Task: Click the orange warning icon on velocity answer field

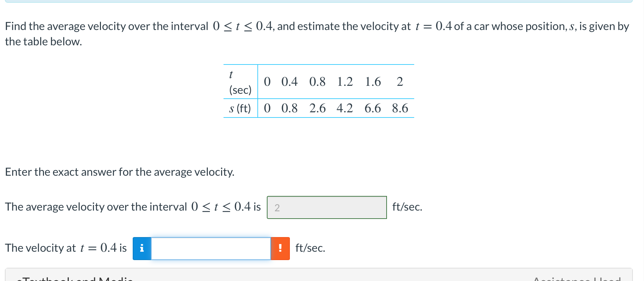Action: tap(280, 248)
